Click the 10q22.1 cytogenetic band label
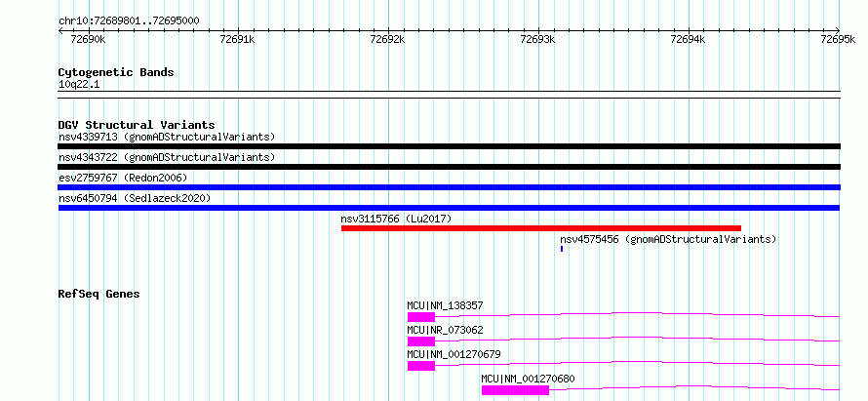This screenshot has width=868, height=401. pos(79,85)
